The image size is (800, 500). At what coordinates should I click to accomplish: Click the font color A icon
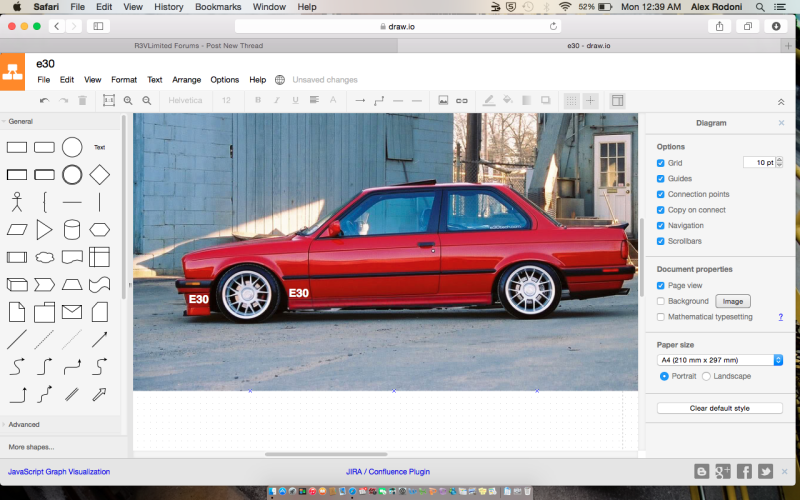pyautogui.click(x=333, y=100)
